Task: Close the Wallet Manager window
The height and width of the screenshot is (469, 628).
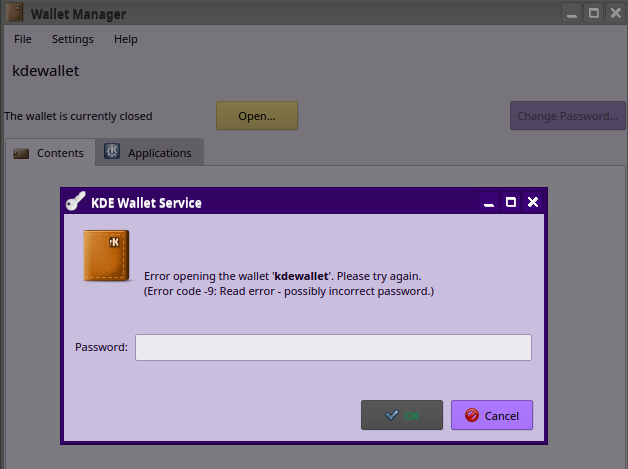Action: (x=614, y=13)
